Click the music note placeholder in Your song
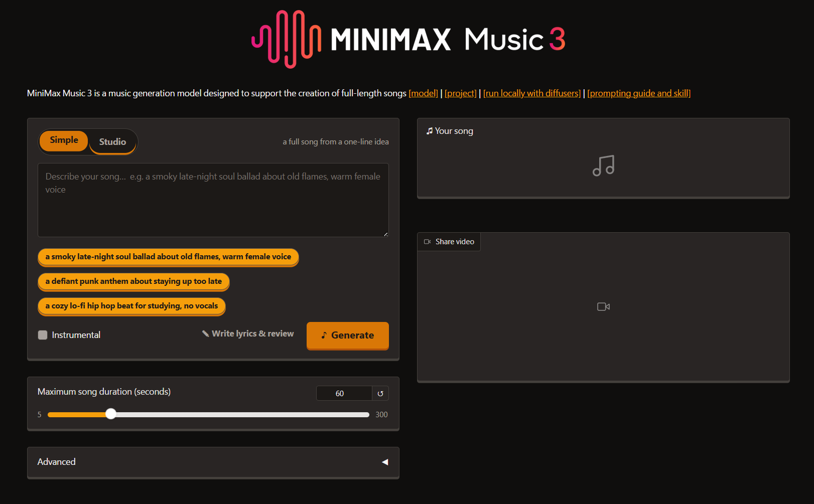The width and height of the screenshot is (814, 504). (603, 165)
